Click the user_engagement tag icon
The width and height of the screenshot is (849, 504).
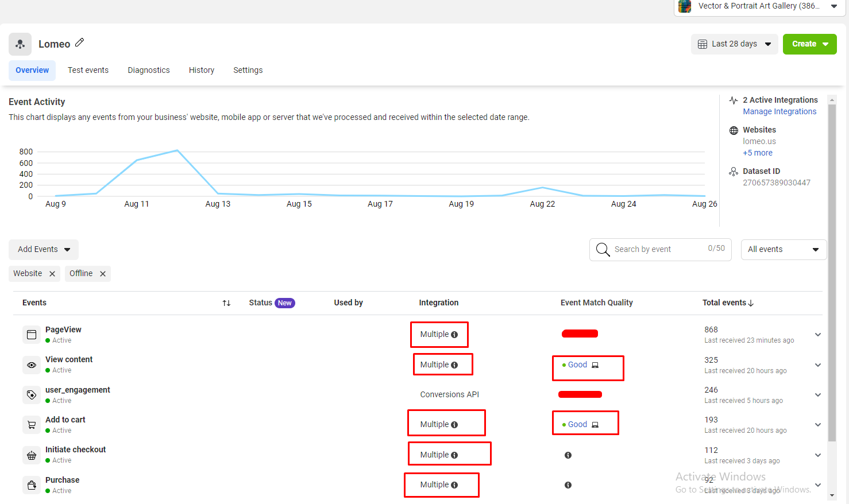[x=32, y=395]
